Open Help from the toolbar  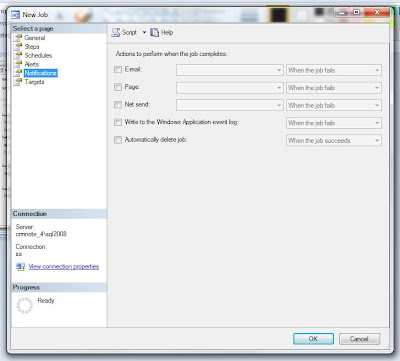click(x=162, y=32)
